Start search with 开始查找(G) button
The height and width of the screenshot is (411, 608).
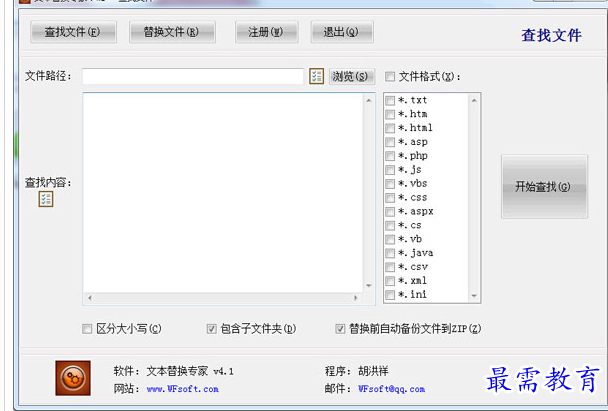[544, 187]
